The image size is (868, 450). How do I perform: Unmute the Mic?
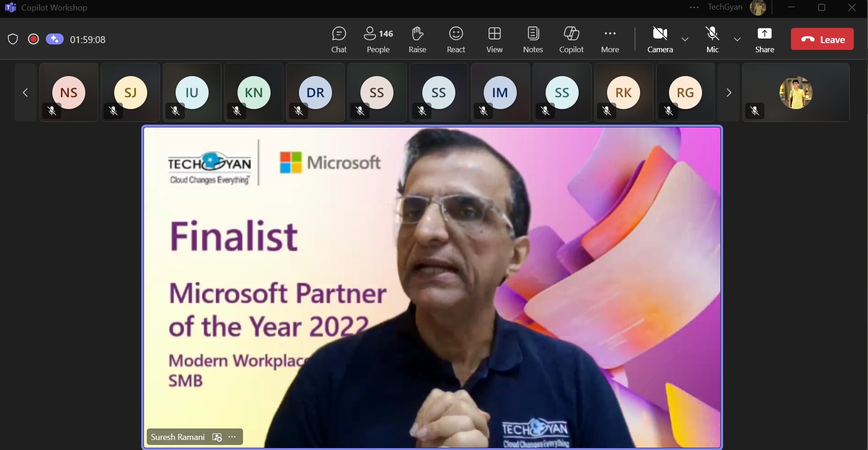coord(712,39)
